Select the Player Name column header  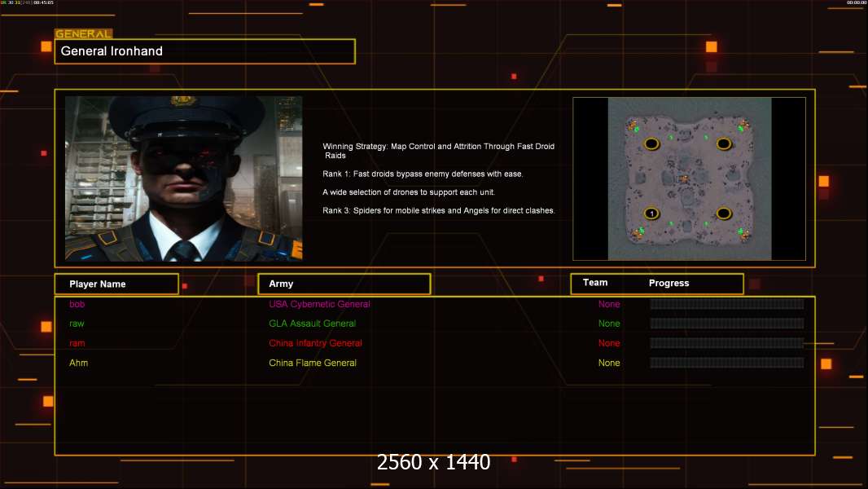pyautogui.click(x=116, y=284)
